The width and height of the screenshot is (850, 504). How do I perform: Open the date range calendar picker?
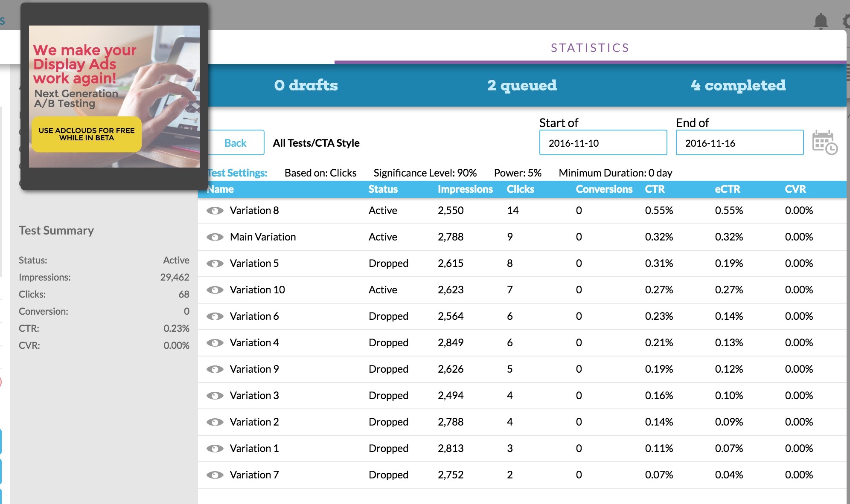tap(825, 142)
